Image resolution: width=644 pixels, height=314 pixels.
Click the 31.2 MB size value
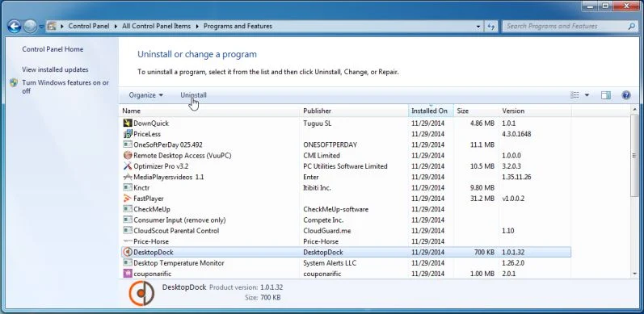click(483, 199)
